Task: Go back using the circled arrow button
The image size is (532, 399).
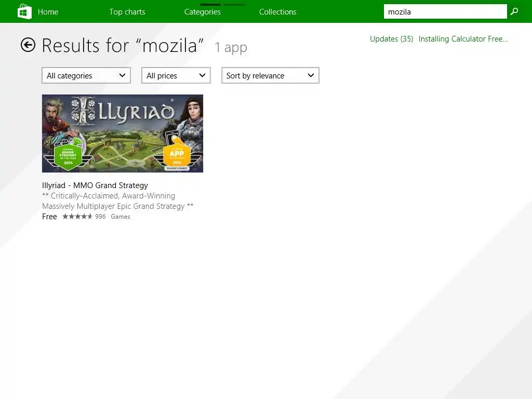Action: click(28, 45)
